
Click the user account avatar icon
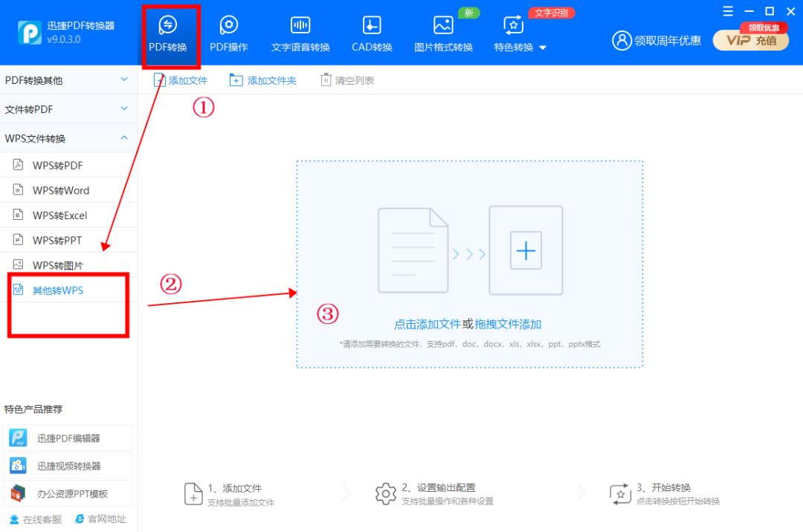click(622, 40)
